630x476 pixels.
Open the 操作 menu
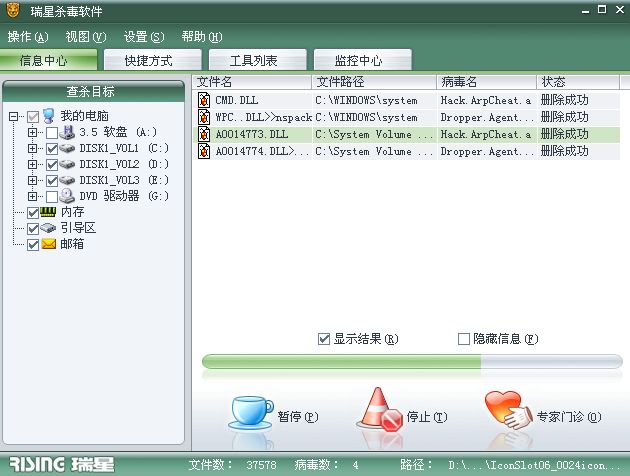(28, 37)
